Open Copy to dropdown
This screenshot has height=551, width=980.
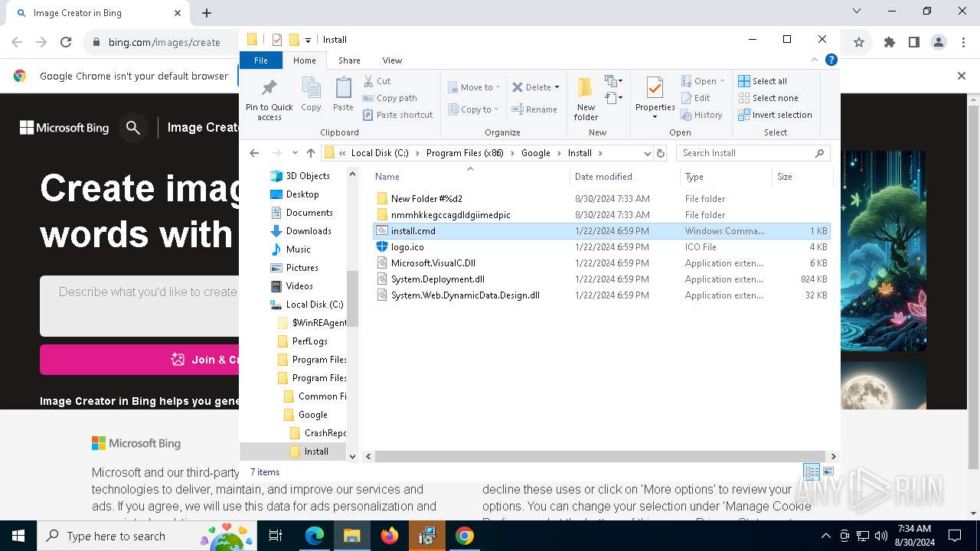coord(474,109)
